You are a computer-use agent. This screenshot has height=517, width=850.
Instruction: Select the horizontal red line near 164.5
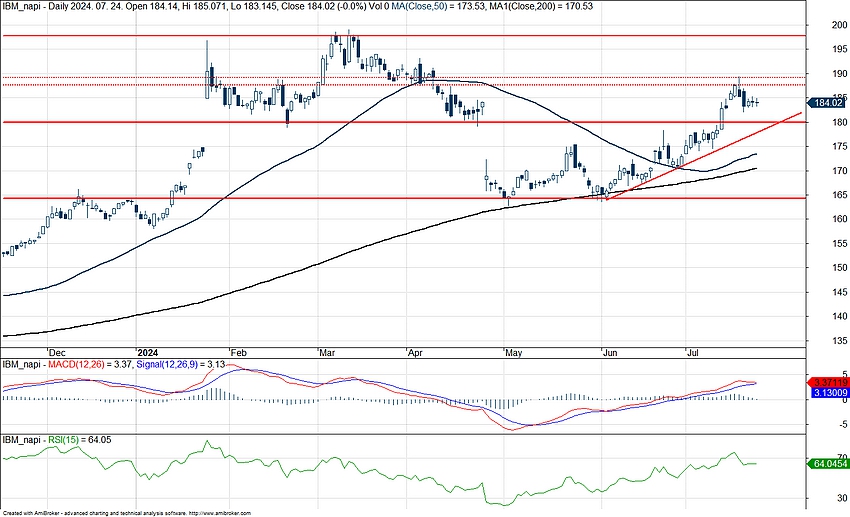403,198
